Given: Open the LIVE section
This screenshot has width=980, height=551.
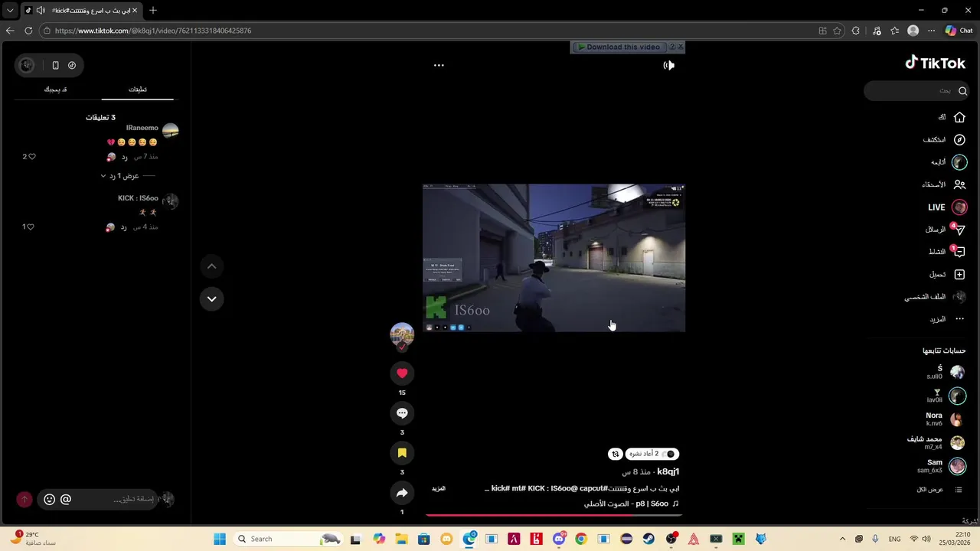Looking at the screenshot, I should pyautogui.click(x=948, y=207).
